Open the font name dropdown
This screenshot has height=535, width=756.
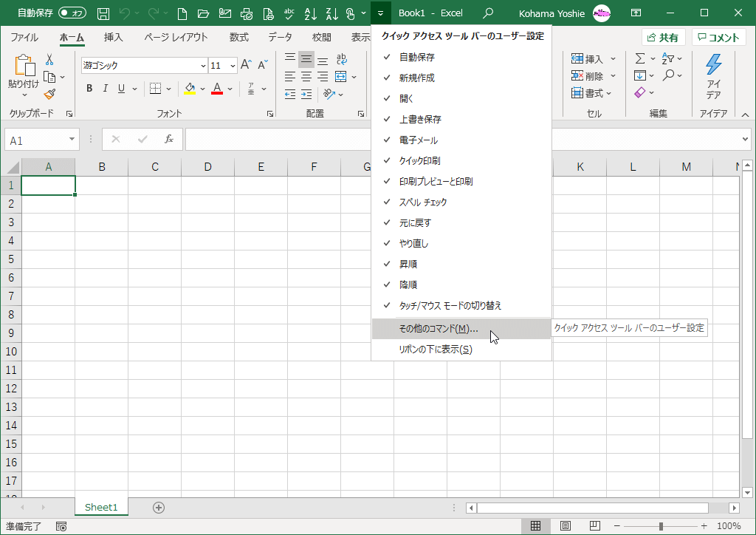click(x=203, y=66)
